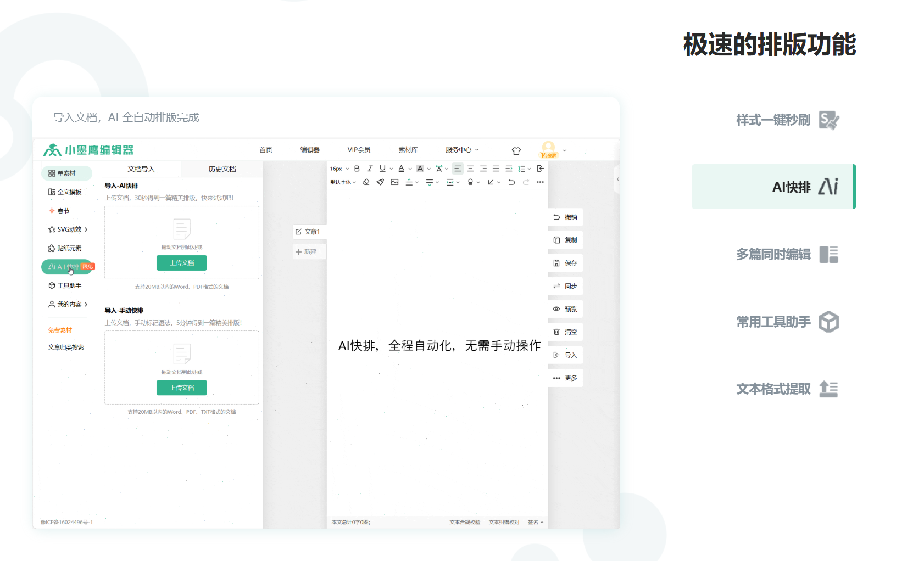Image resolution: width=924 pixels, height=561 pixels.
Task: Open the skin T-shirt icon in header
Action: [x=516, y=150]
